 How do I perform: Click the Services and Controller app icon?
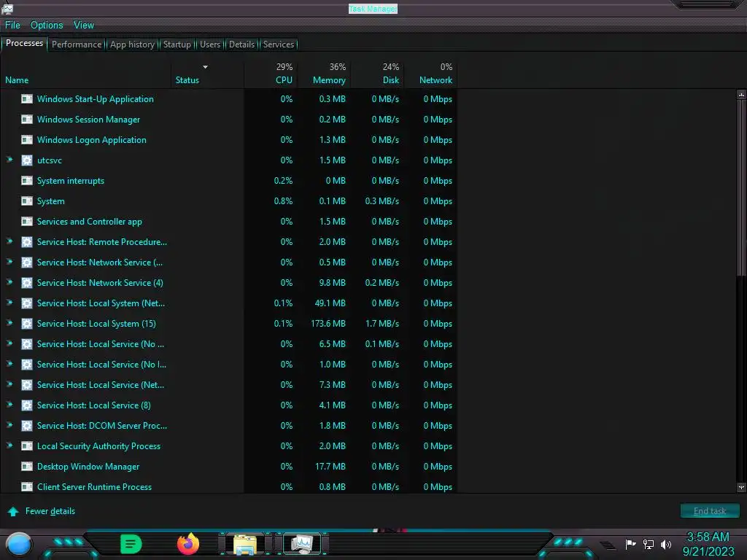tap(27, 222)
